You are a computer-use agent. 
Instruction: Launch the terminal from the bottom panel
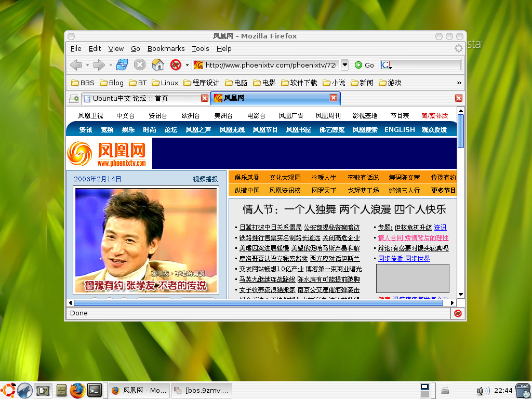pyautogui.click(x=95, y=390)
